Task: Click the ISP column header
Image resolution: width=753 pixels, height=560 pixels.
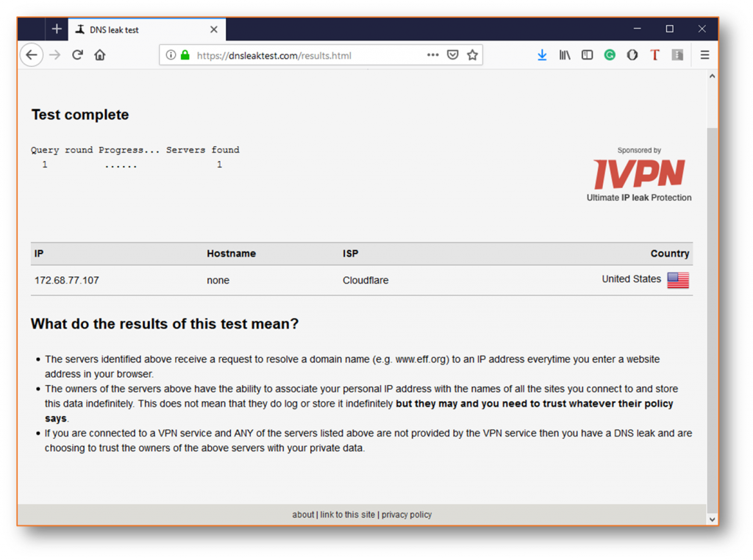Action: pyautogui.click(x=351, y=254)
